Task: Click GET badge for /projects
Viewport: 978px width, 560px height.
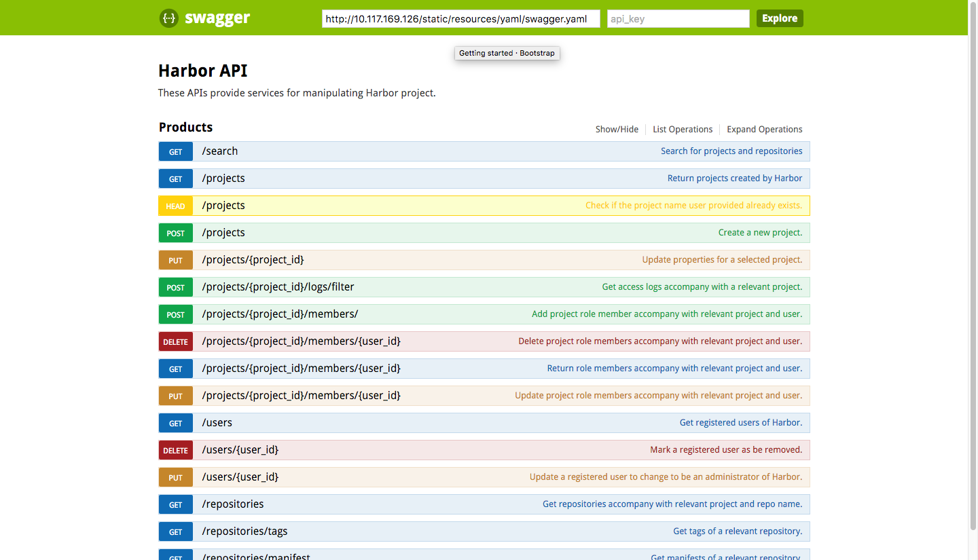Action: pyautogui.click(x=176, y=179)
